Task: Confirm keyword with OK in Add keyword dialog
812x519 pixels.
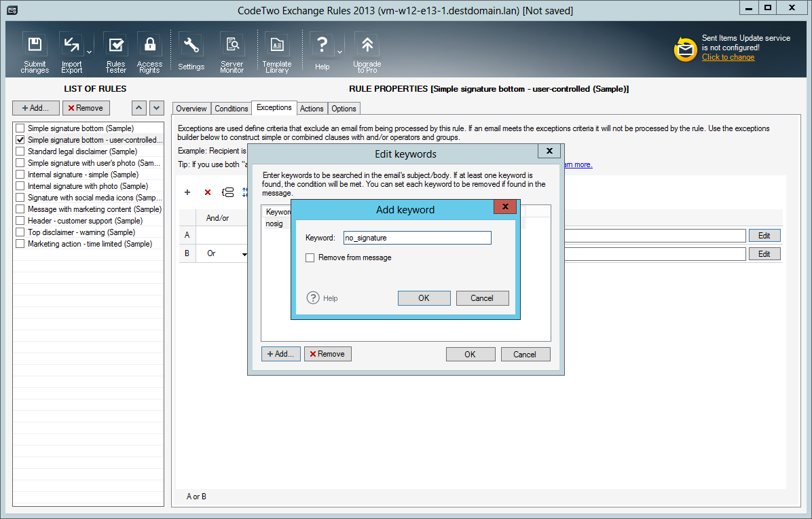Action: pos(424,298)
